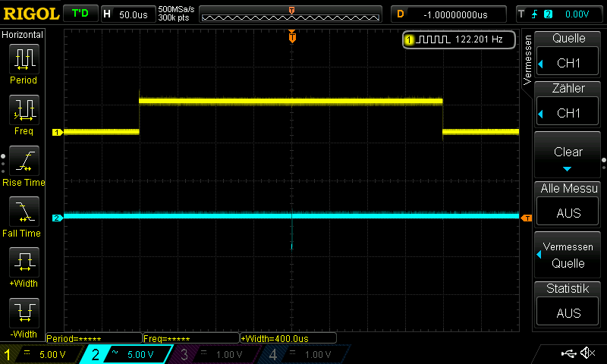
Task: Open the Horizontal measurement menu header
Action: tap(23, 35)
